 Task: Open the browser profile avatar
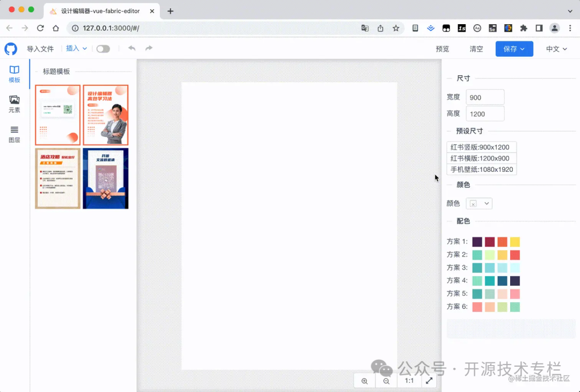coord(554,28)
